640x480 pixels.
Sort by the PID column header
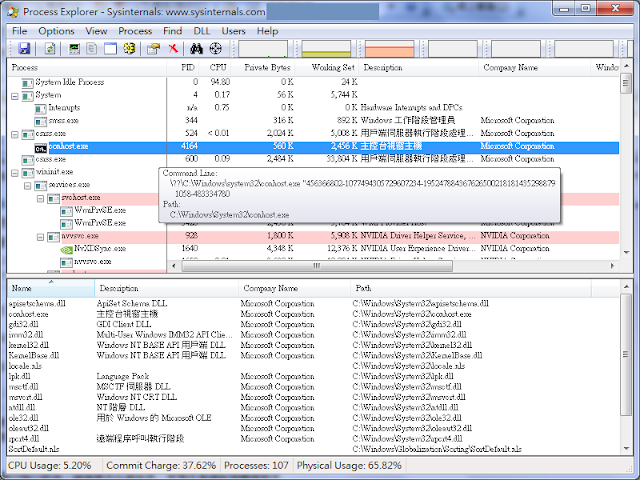click(x=183, y=67)
